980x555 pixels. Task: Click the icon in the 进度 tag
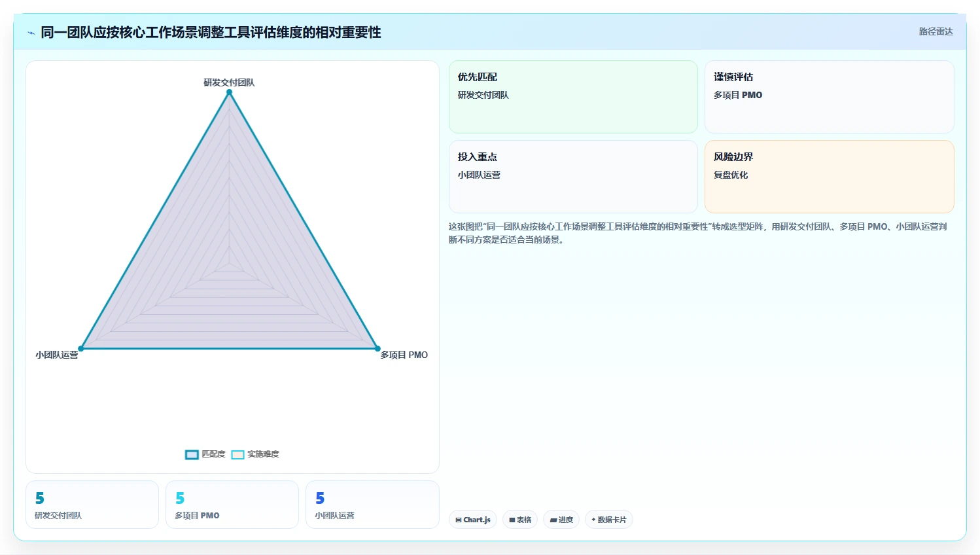click(553, 520)
